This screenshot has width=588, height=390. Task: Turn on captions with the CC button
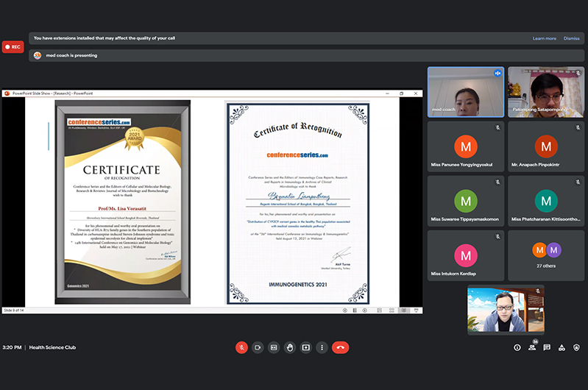click(274, 347)
